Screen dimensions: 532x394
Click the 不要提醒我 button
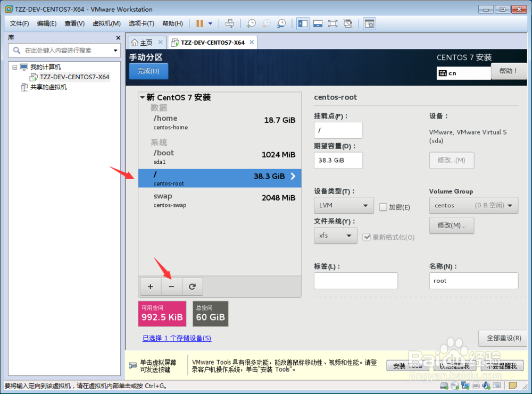tap(502, 366)
